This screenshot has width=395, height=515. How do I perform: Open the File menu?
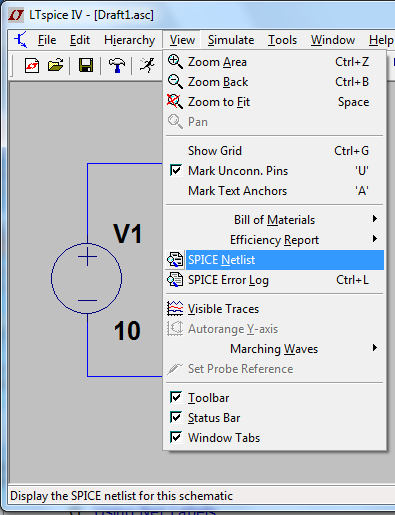click(x=47, y=40)
